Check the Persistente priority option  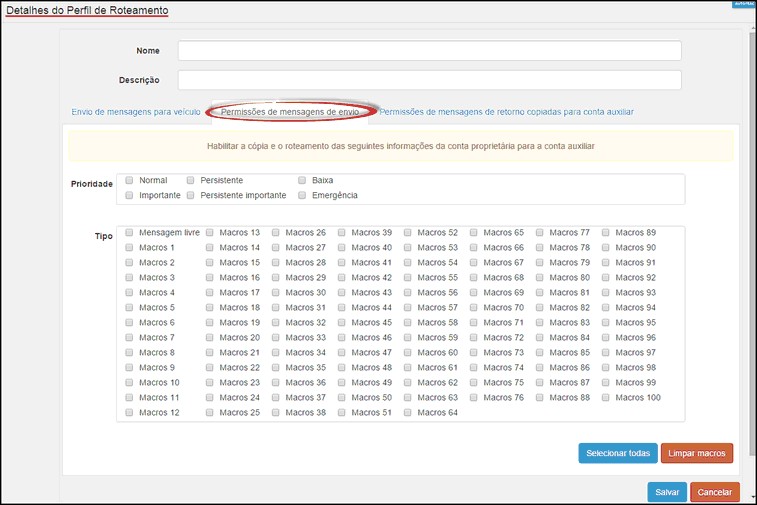click(190, 180)
